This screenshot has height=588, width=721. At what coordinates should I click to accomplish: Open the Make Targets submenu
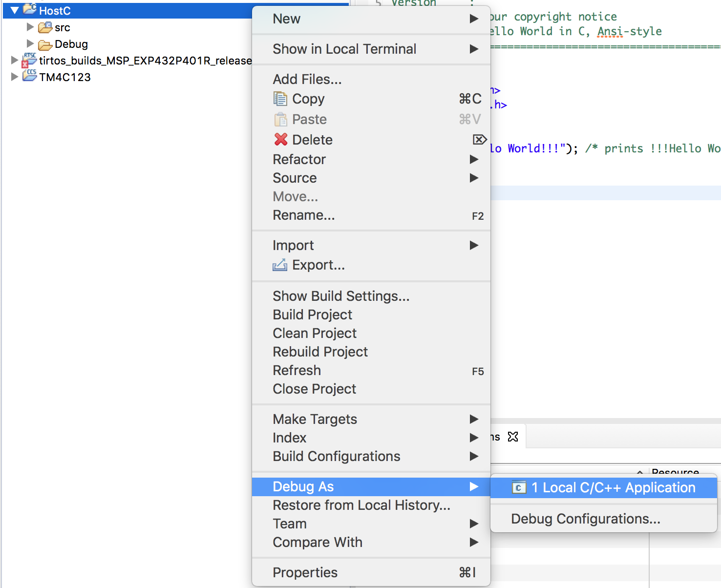371,419
